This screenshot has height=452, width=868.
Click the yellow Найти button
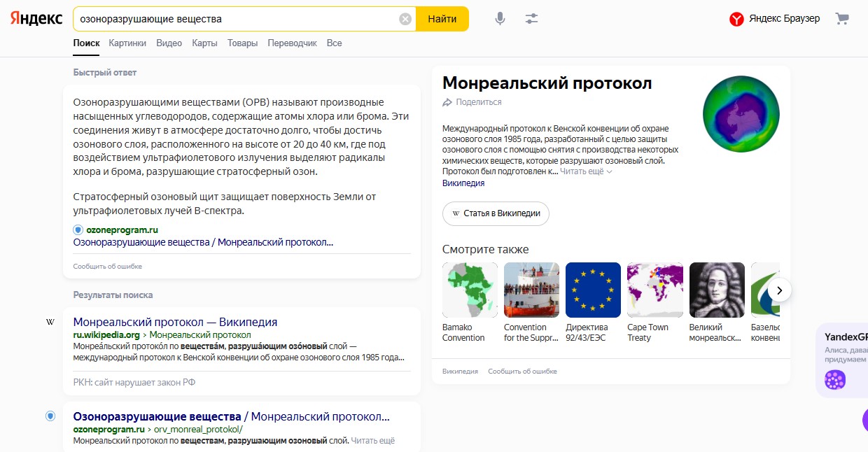tap(442, 19)
